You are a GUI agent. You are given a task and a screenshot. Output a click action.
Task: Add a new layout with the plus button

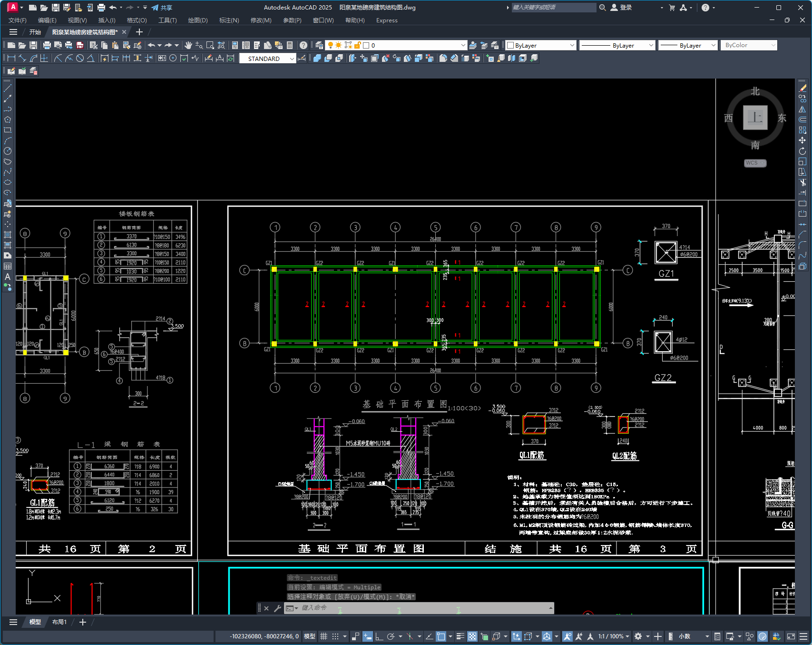point(83,622)
